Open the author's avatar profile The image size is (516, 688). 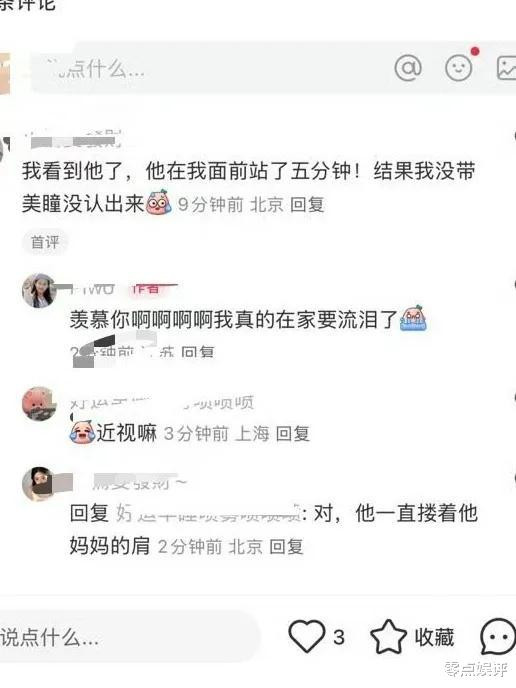[x=39, y=290]
